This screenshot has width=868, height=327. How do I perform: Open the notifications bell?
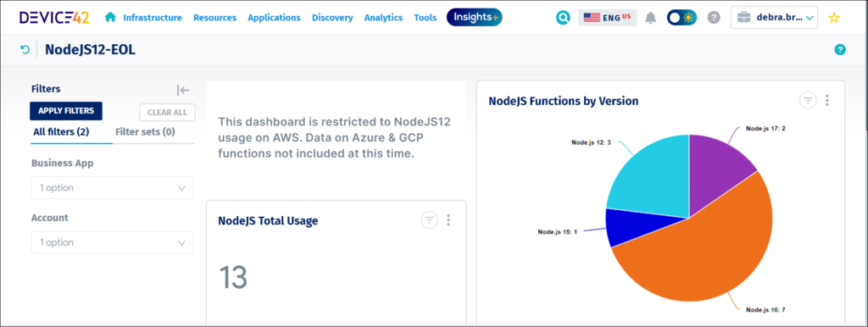(x=651, y=18)
